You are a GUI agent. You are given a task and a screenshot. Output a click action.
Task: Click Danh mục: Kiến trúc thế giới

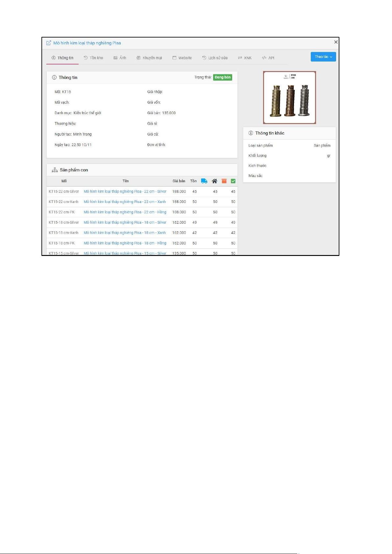coord(78,113)
